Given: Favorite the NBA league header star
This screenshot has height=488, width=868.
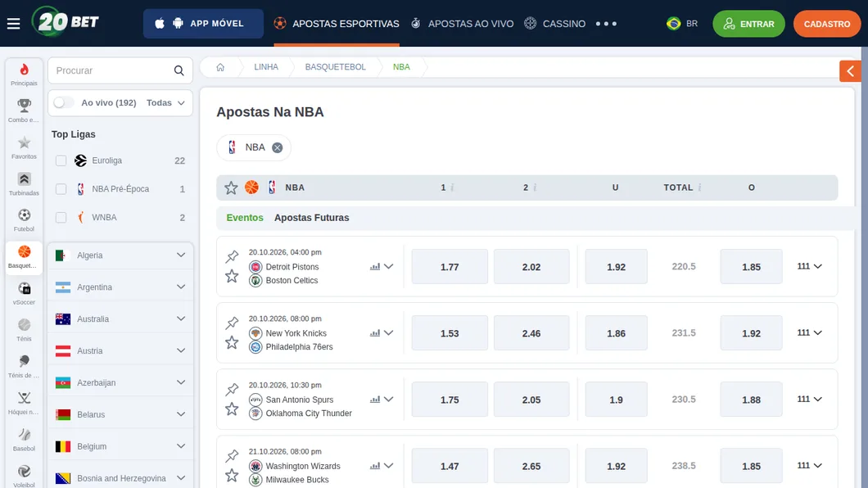Looking at the screenshot, I should click(231, 188).
